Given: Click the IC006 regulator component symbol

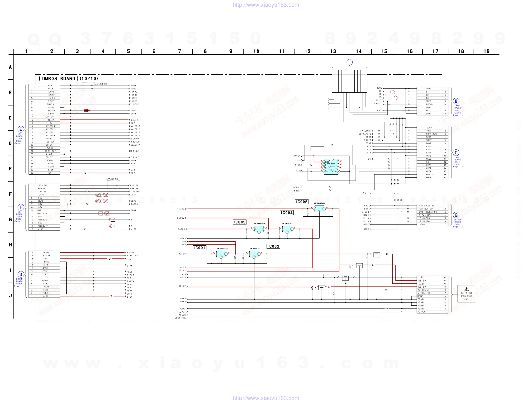Looking at the screenshot, I should 319,209.
